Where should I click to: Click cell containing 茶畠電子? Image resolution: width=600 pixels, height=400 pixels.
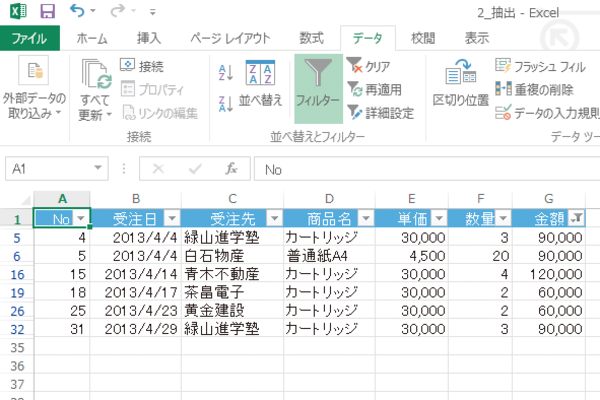pyautogui.click(x=232, y=292)
